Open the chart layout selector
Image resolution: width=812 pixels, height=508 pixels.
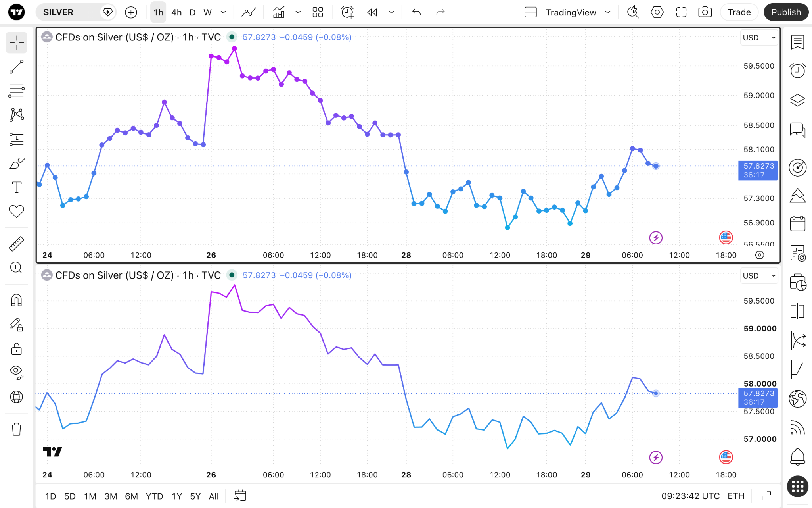coord(530,12)
